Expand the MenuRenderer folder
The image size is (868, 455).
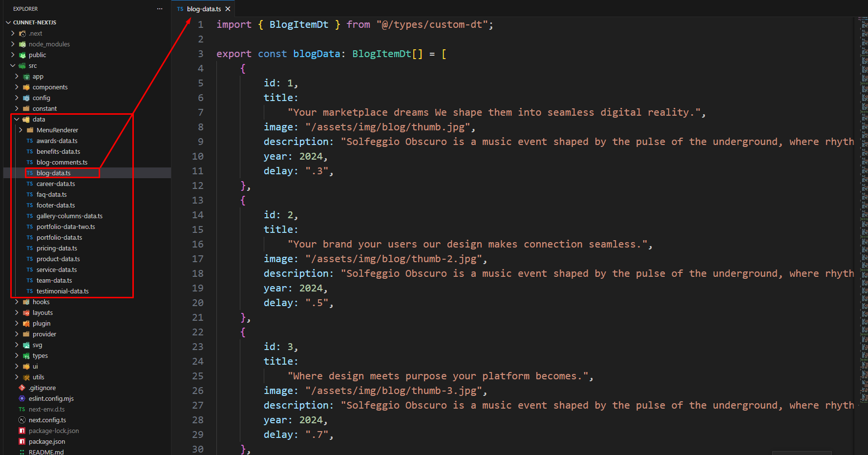tap(21, 130)
